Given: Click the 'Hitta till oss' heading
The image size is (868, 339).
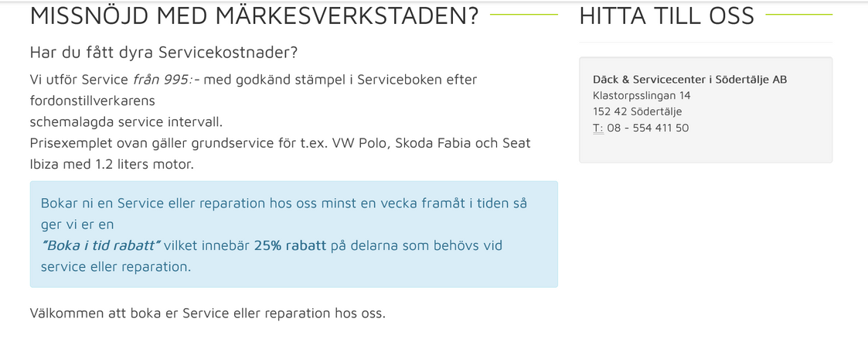Looking at the screenshot, I should click(666, 15).
